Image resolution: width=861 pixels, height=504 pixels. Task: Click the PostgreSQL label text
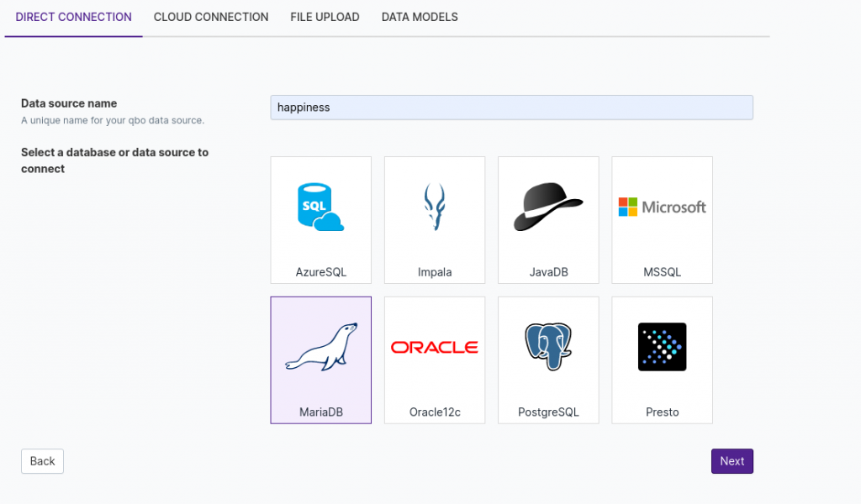548,412
